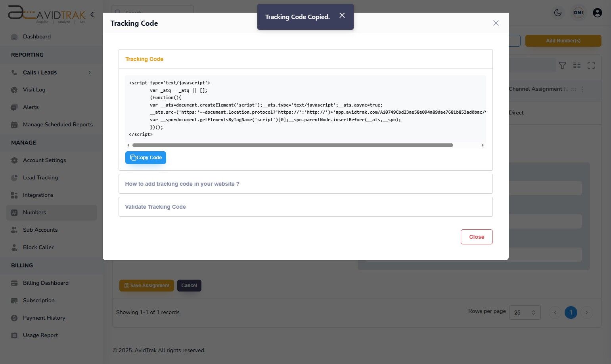The width and height of the screenshot is (611, 364).
Task: Sort by Channel Assignment column arrows
Action: tap(566, 90)
